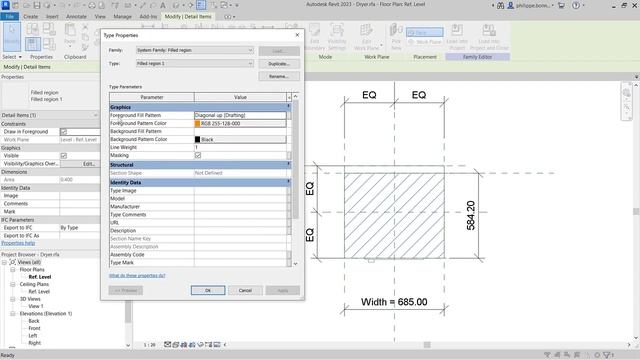Image resolution: width=640 pixels, height=360 pixels.
Task: Collapse the Structural parameter group
Action: 289,164
